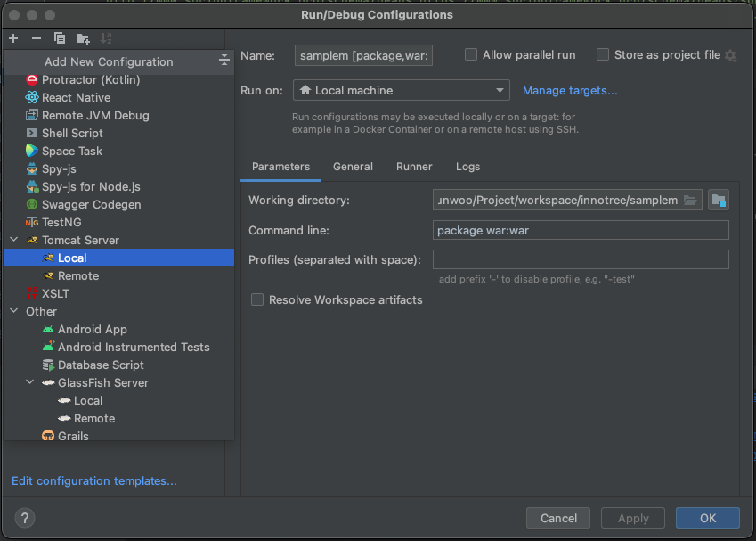
Task: Click the Apply button
Action: pyautogui.click(x=633, y=518)
